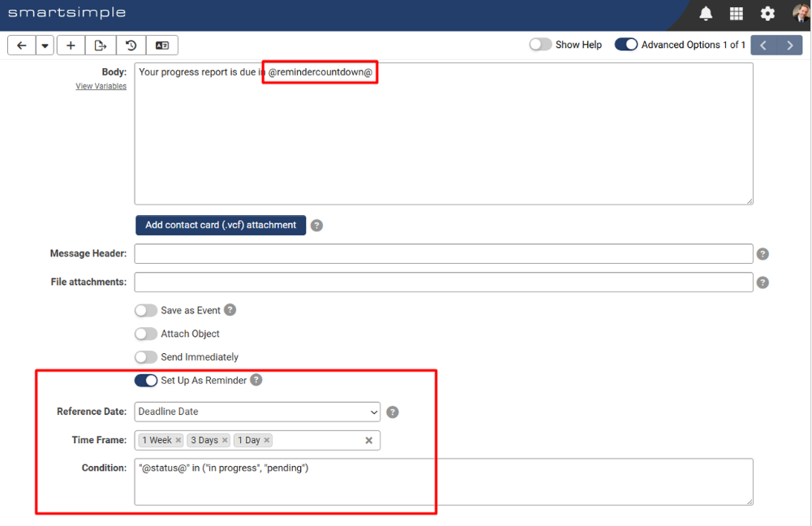Click help icon next to File attachments
812x526 pixels.
763,282
